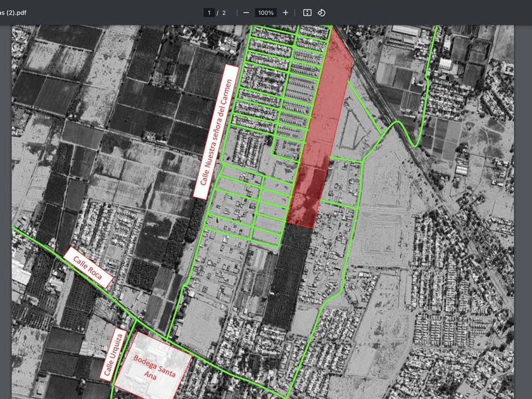Click the zoom out minus button
The width and height of the screenshot is (532, 399).
point(246,13)
